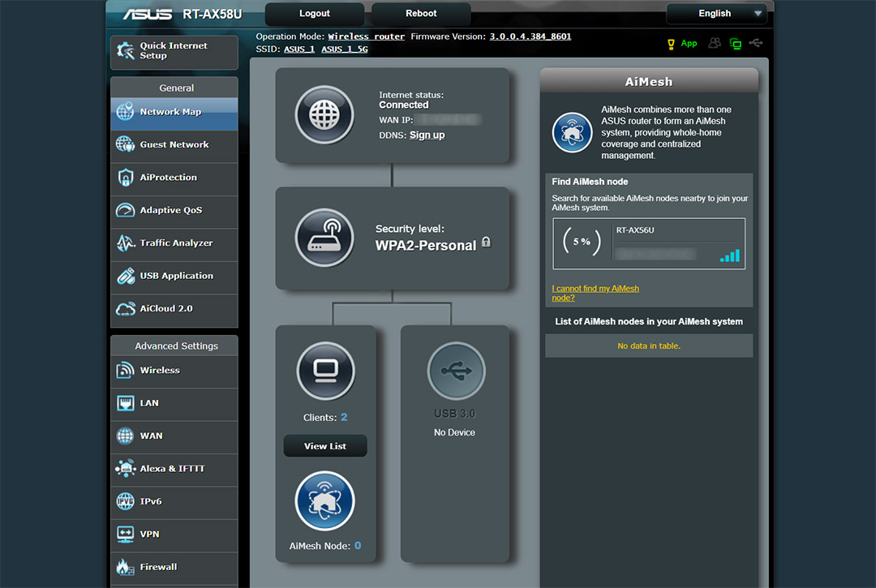Click the AiMesh Node count 0
This screenshot has width=876, height=588.
[x=358, y=546]
